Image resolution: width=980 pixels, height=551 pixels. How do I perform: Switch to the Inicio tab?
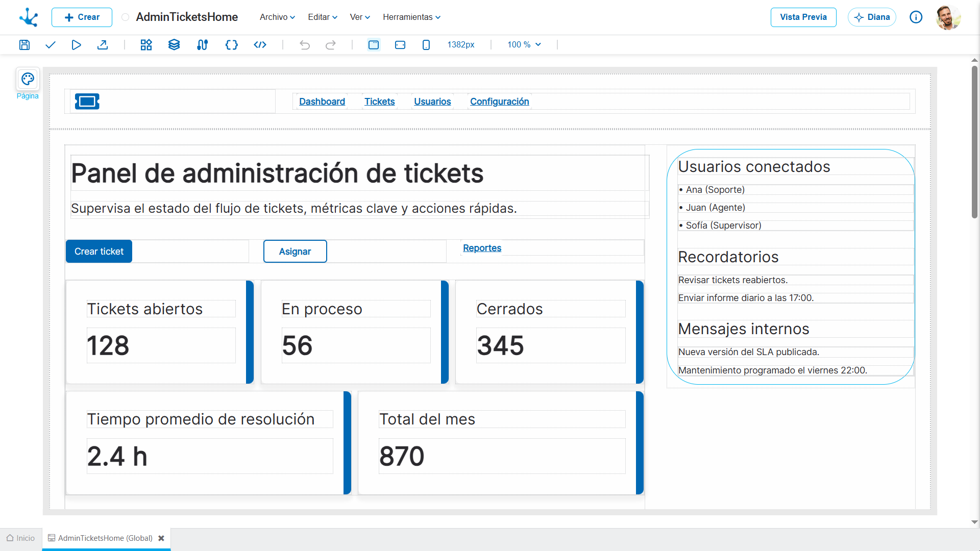pos(20,538)
